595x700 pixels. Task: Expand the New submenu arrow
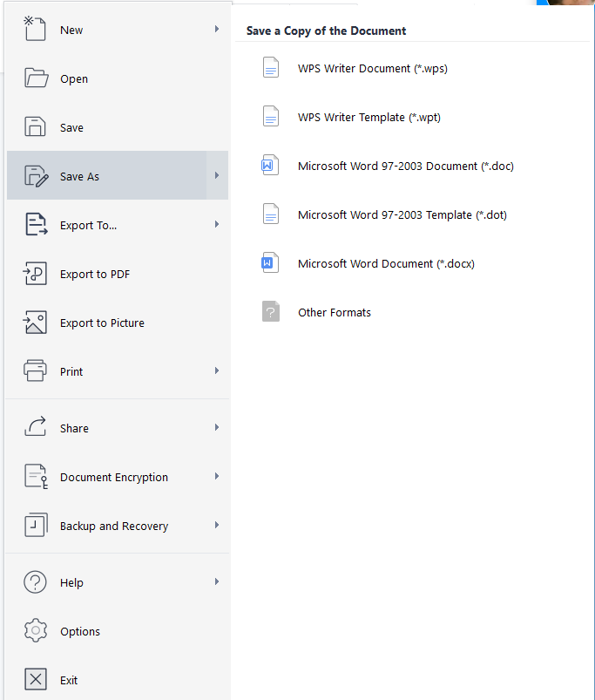[216, 30]
